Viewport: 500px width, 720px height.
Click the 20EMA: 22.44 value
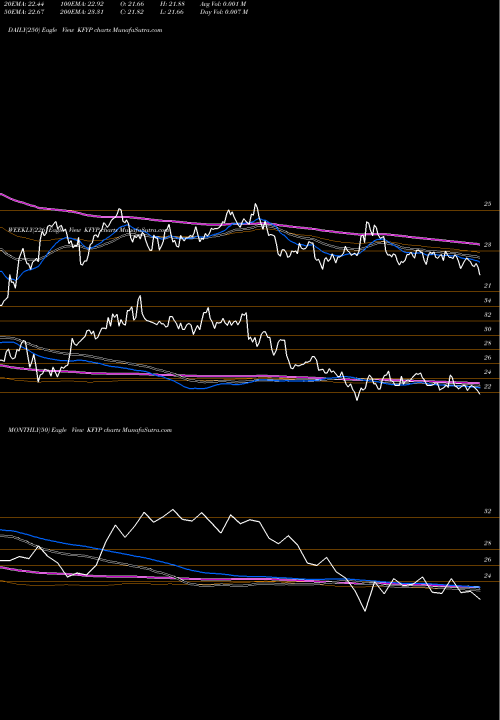23,4
